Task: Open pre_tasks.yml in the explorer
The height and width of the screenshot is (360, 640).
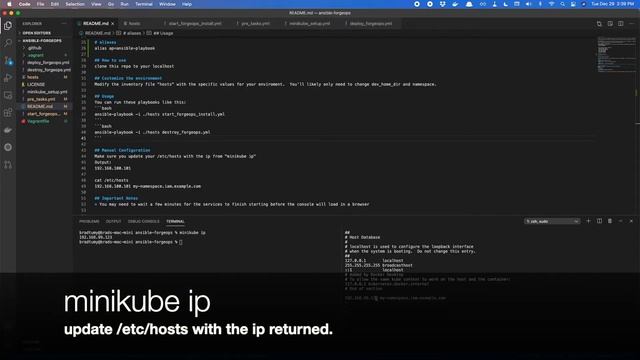Action: [41, 99]
